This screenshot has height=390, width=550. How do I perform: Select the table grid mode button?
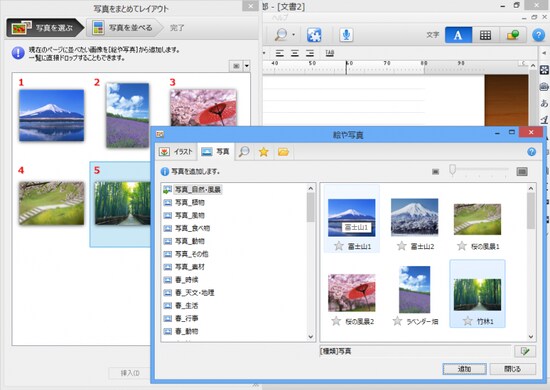[485, 35]
